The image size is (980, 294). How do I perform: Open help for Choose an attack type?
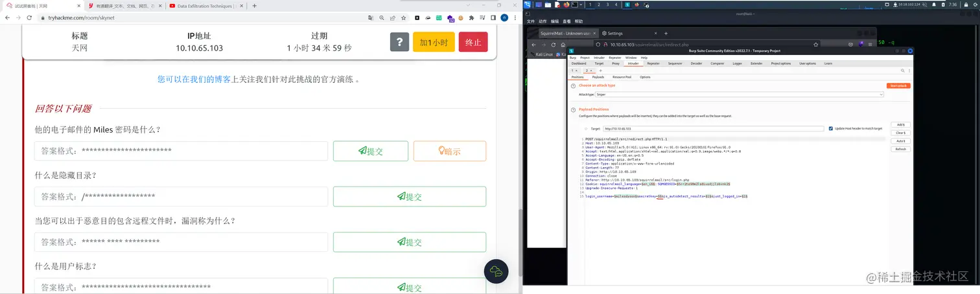point(573,85)
